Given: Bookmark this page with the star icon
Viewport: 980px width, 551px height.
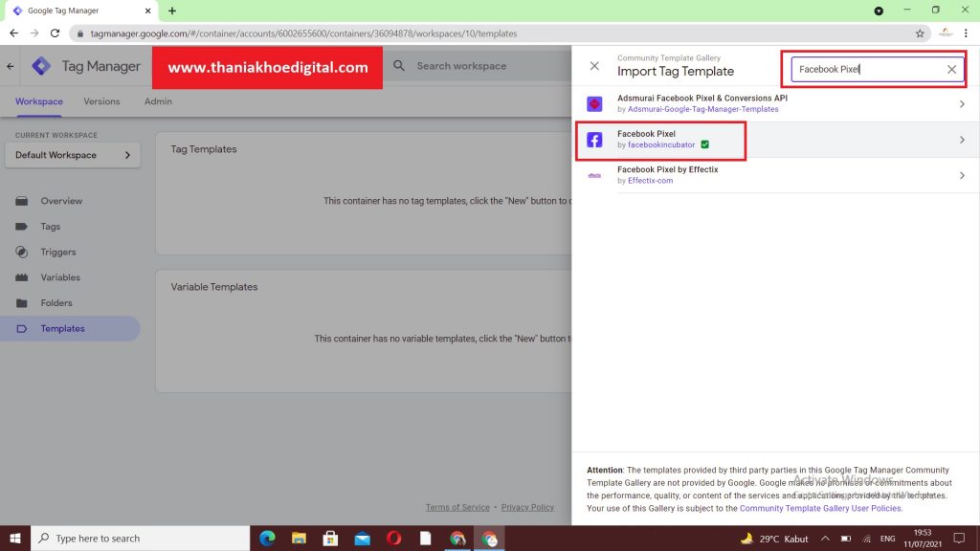Looking at the screenshot, I should tap(920, 33).
